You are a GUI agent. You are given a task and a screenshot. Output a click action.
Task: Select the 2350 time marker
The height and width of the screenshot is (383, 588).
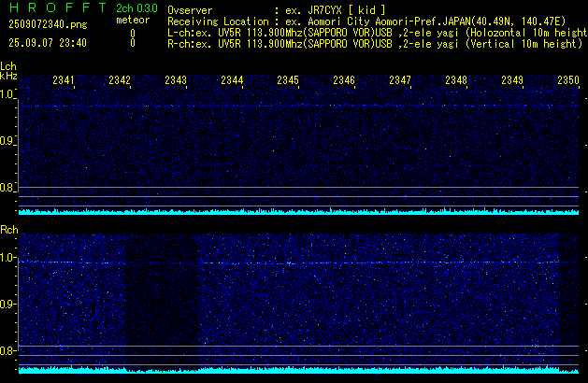click(x=568, y=80)
